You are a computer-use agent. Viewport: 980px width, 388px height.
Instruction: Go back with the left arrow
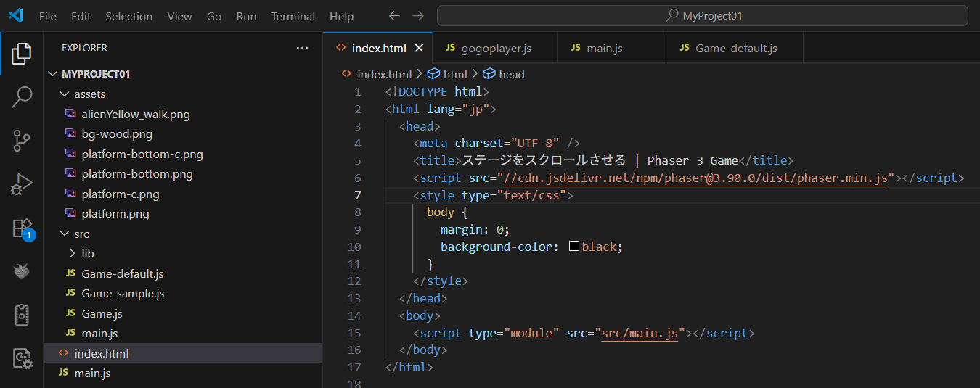click(393, 16)
